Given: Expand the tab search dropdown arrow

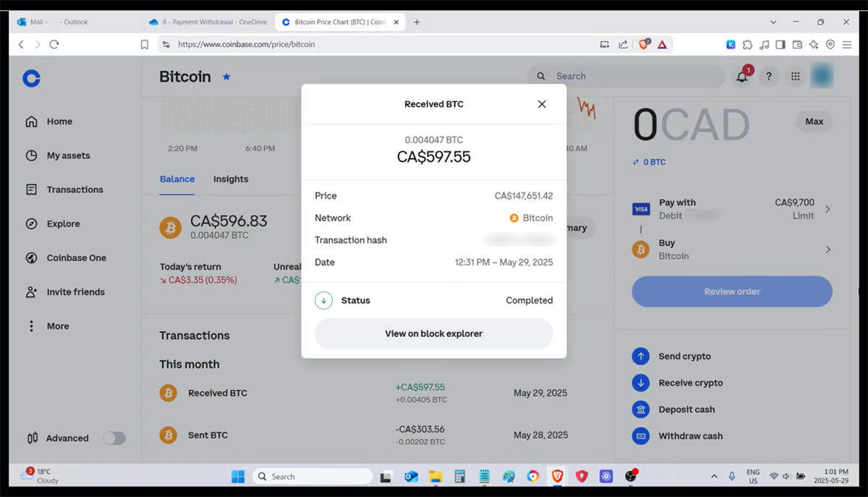Looking at the screenshot, I should coord(773,22).
